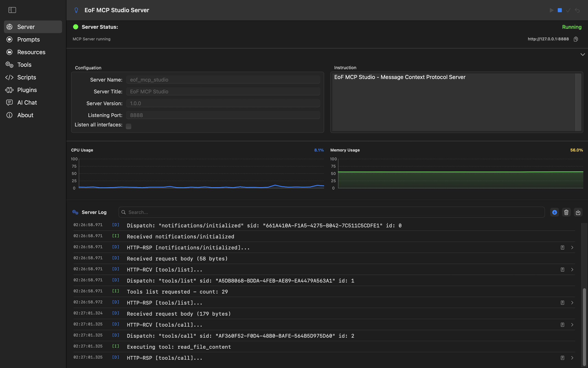Click the server log vertical scrollbar

pyautogui.click(x=584, y=327)
